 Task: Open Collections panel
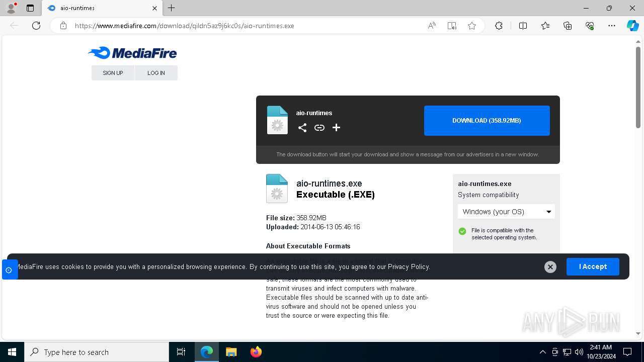point(568,26)
